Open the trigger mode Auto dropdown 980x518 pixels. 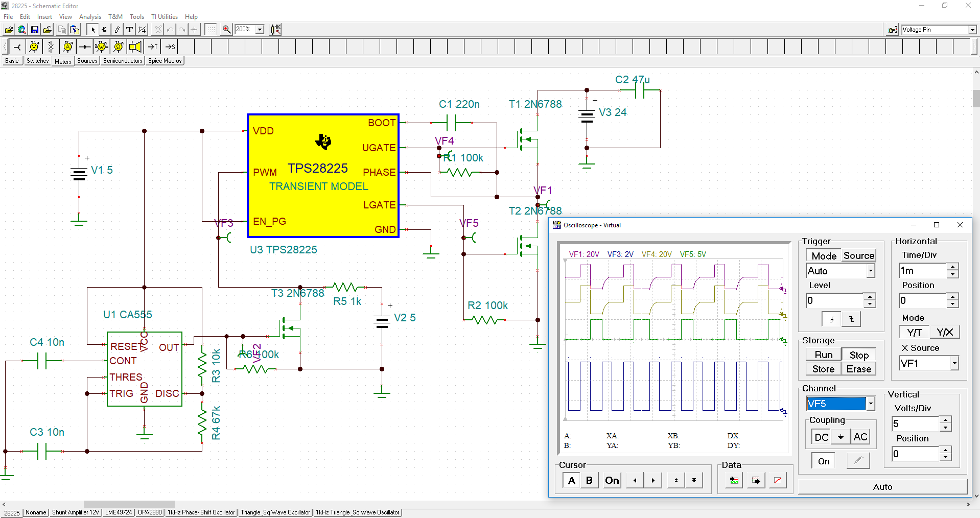(871, 271)
